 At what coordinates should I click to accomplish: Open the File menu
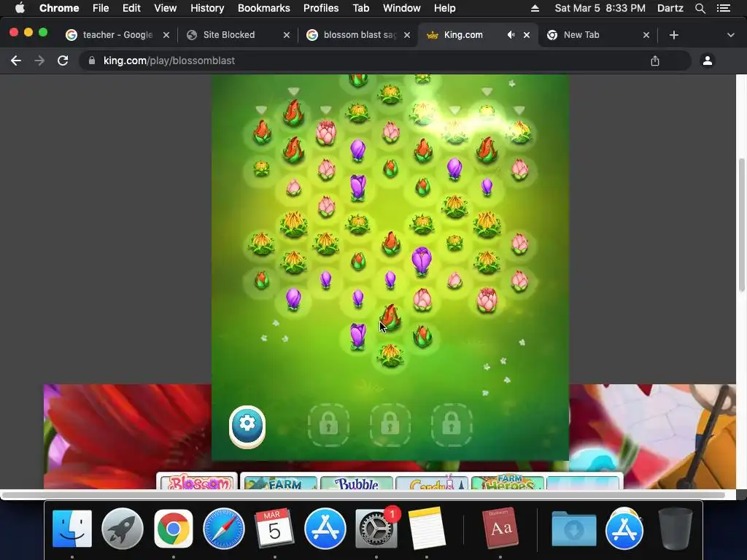coord(101,8)
